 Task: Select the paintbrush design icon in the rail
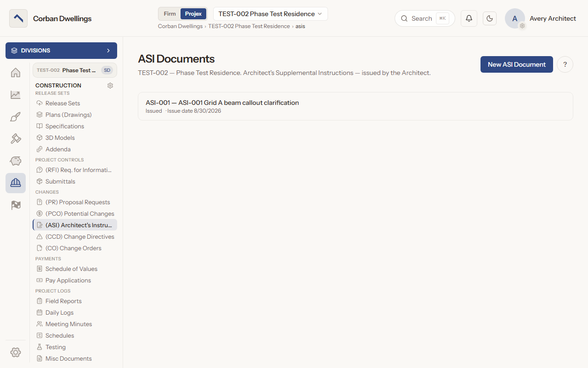click(x=16, y=117)
